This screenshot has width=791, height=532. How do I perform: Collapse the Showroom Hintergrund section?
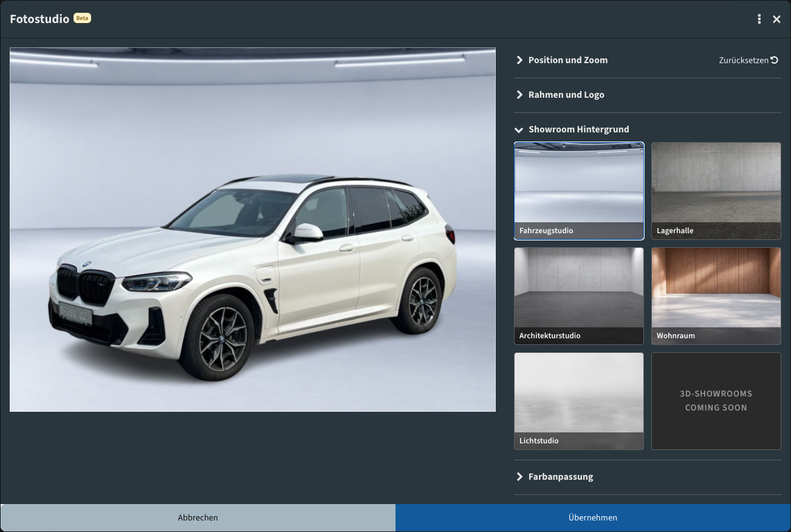click(572, 129)
